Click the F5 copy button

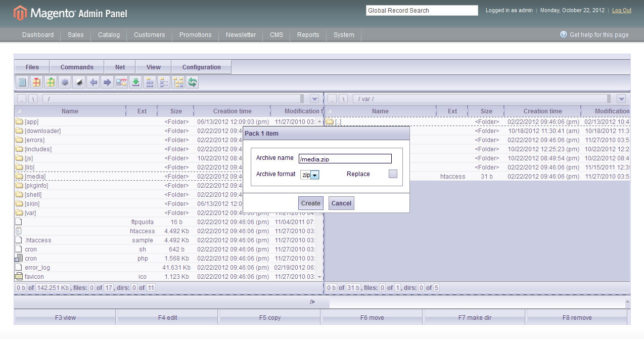(x=270, y=317)
